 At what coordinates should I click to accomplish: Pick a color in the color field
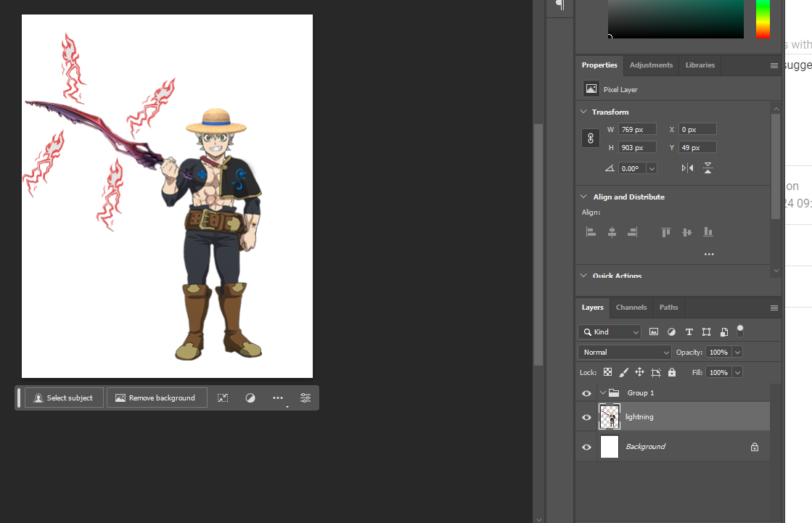tap(676, 19)
